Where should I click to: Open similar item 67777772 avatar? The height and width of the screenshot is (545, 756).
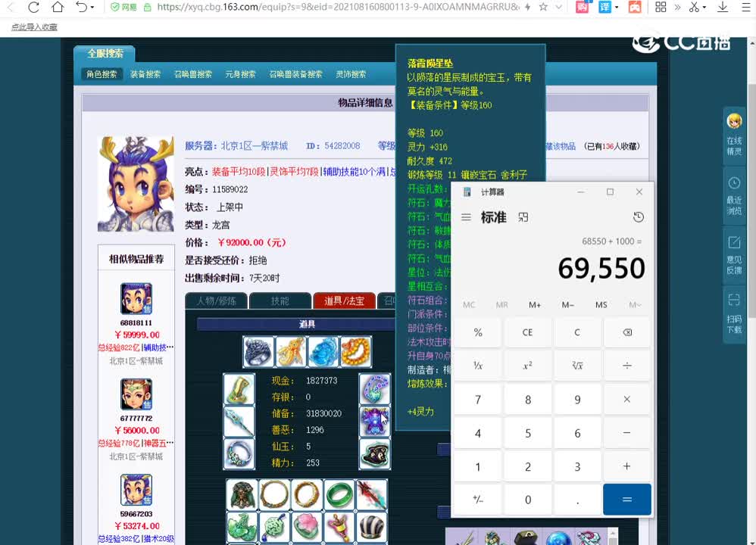[136, 394]
